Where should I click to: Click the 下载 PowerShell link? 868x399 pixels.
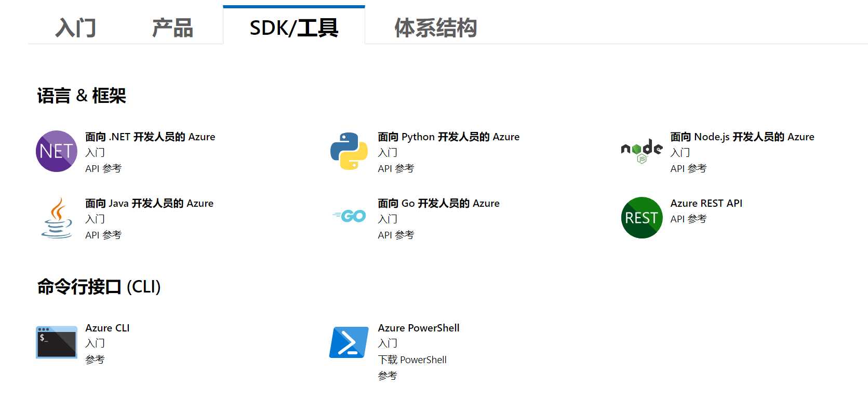pos(412,360)
